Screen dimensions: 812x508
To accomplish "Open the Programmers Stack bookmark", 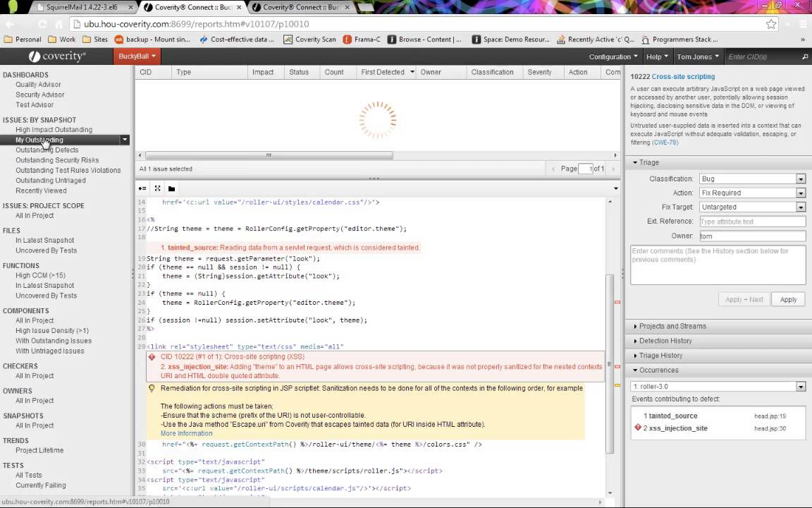I will 679,40.
